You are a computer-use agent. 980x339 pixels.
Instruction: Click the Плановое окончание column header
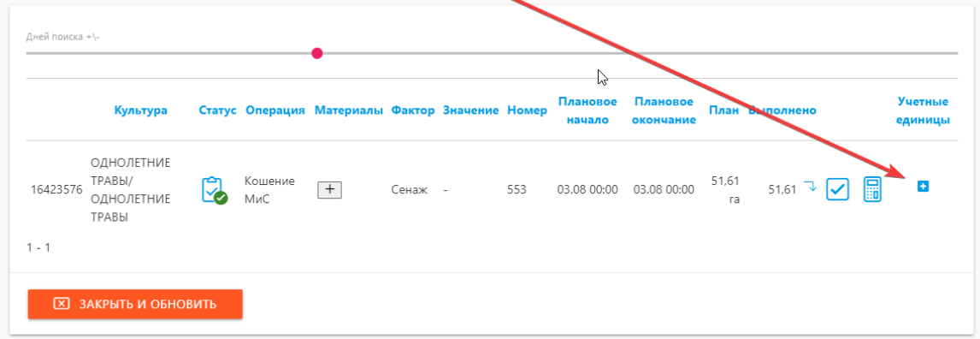[x=664, y=110]
